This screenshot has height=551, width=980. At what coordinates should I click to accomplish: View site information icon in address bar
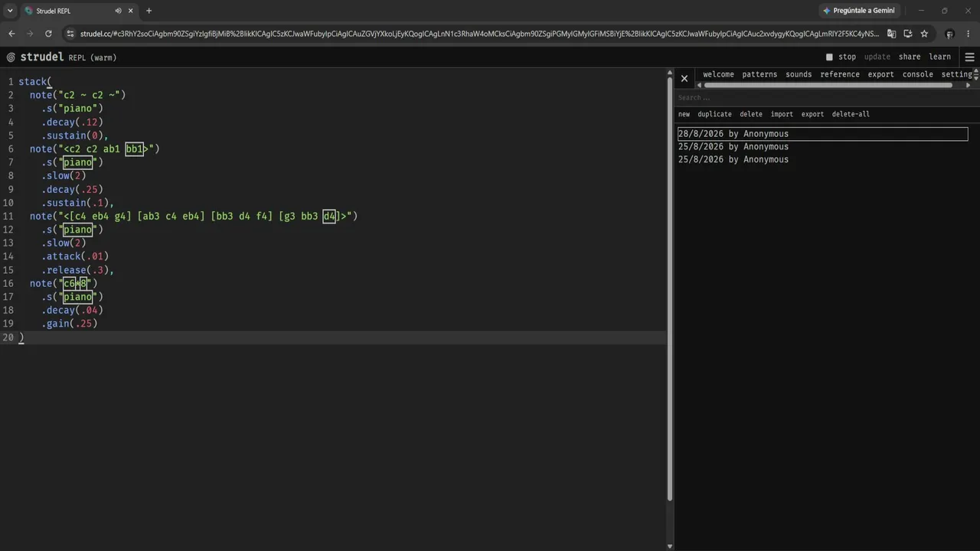[x=70, y=34]
